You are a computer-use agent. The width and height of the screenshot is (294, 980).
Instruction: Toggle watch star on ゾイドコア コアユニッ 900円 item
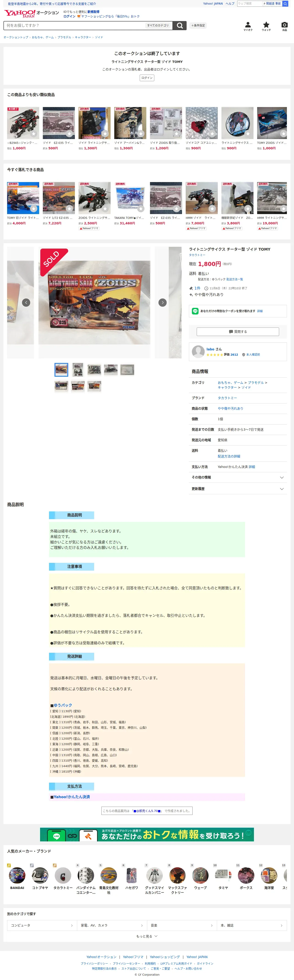coord(212,134)
